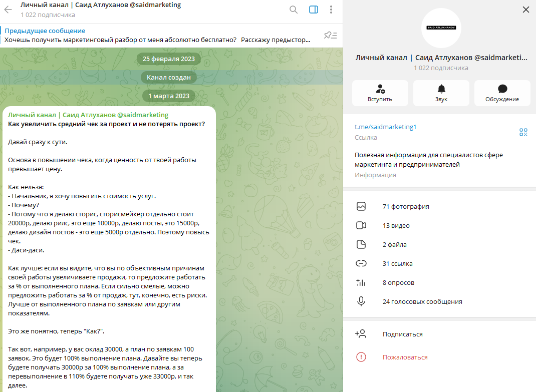This screenshot has width=536, height=392.
Task: Open the 8 опросов list
Action: [440, 283]
